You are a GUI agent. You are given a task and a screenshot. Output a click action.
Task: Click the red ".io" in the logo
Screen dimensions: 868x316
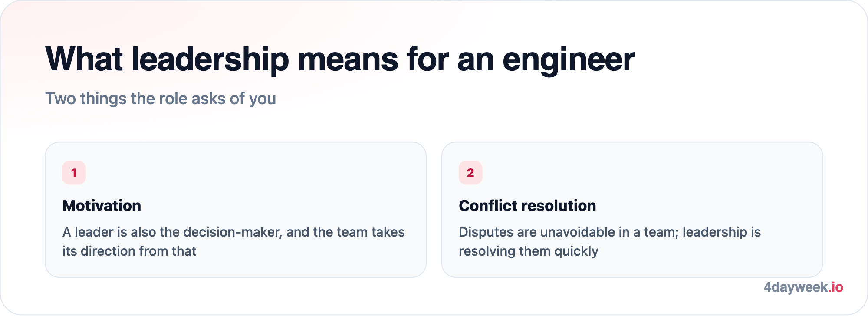[x=835, y=287]
